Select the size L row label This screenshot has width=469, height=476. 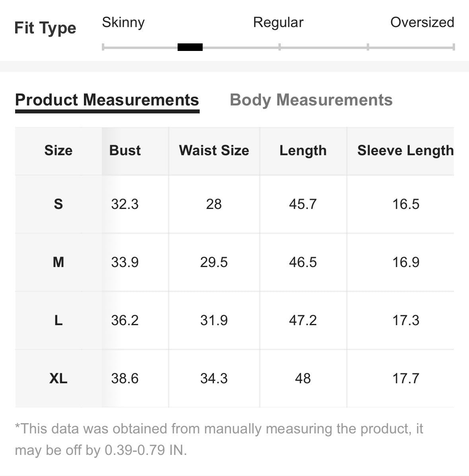coord(58,320)
